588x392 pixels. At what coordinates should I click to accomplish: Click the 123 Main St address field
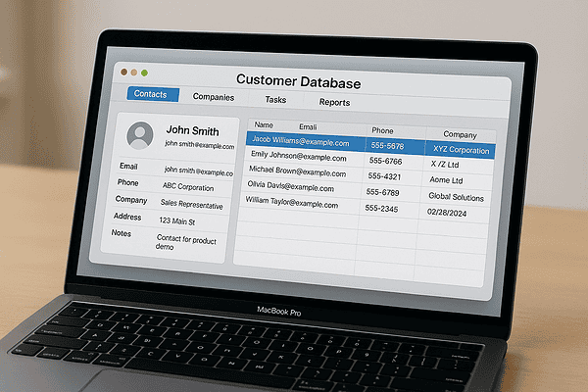point(177,221)
